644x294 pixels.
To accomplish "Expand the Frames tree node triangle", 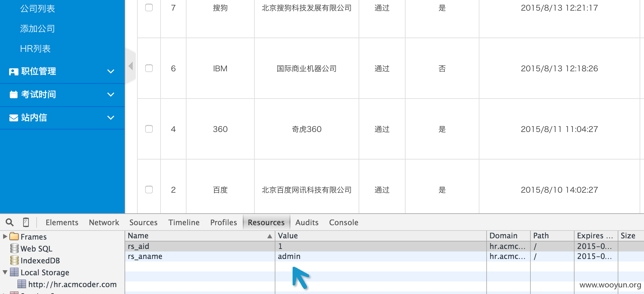I will [x=5, y=236].
